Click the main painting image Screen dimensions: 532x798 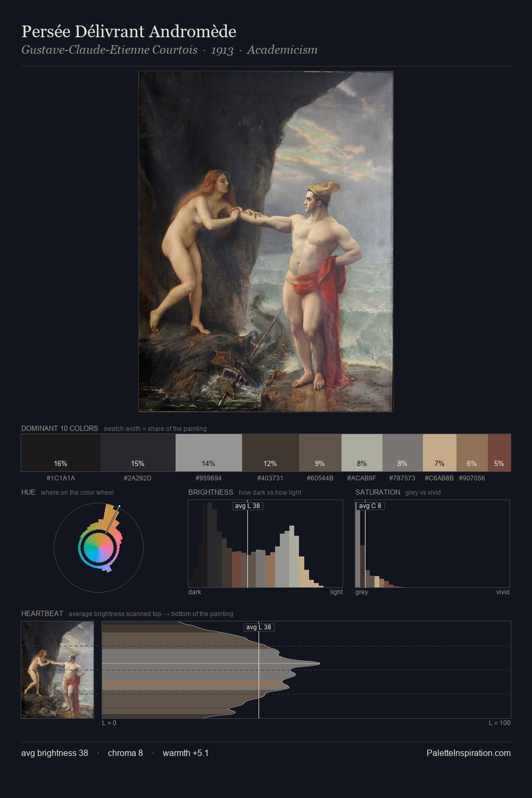[x=266, y=242]
